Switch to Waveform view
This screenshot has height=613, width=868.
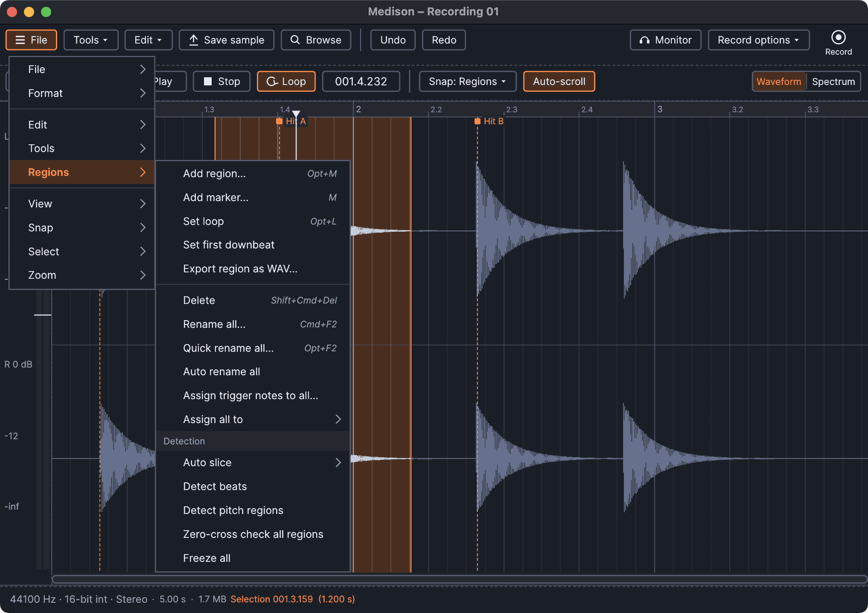(779, 81)
